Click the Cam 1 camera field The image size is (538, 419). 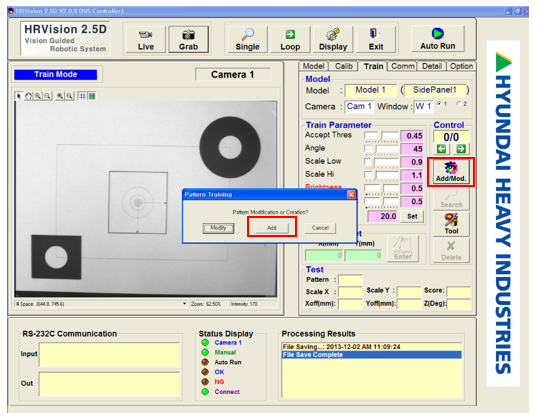pyautogui.click(x=359, y=106)
